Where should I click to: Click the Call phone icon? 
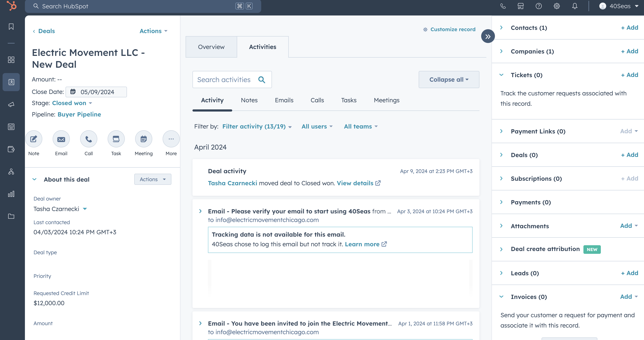[89, 139]
